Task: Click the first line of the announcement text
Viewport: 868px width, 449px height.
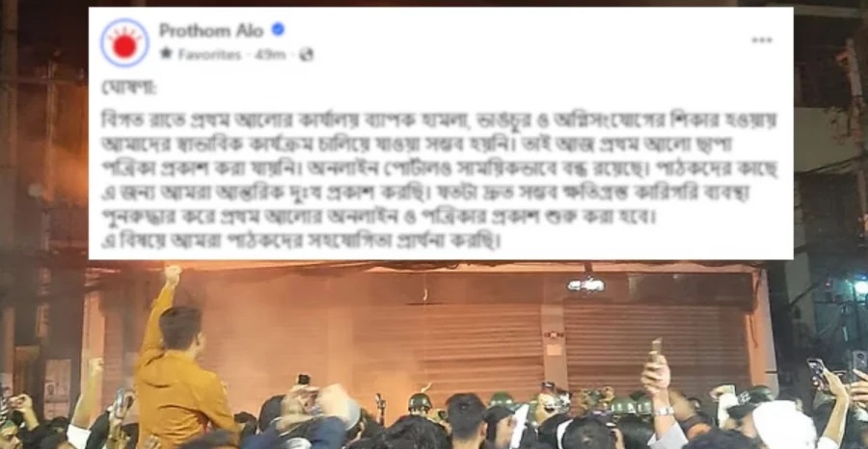Action: [439, 119]
